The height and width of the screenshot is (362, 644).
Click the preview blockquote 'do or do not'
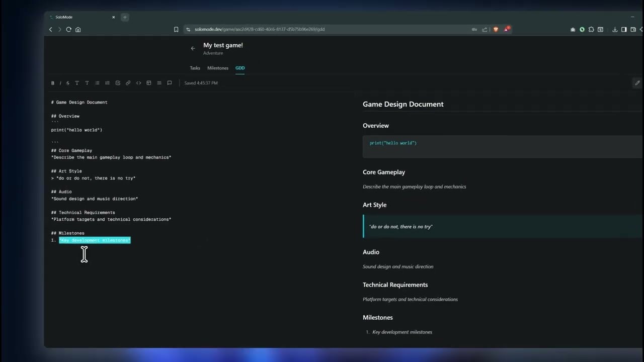400,227
